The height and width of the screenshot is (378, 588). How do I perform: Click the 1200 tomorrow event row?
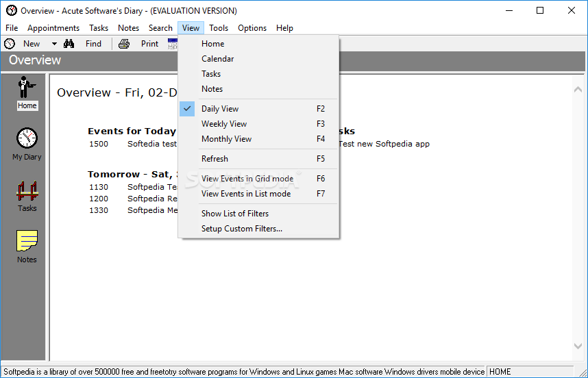click(x=134, y=199)
